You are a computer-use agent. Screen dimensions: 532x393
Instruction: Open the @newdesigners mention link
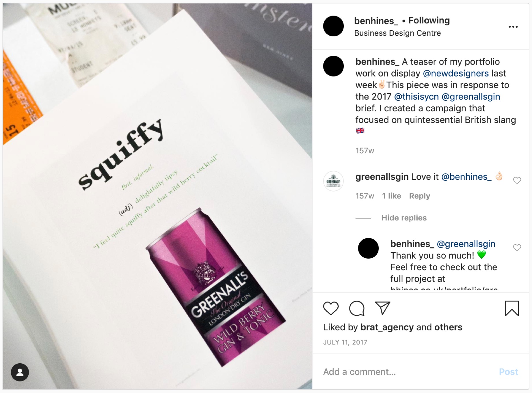(x=456, y=73)
